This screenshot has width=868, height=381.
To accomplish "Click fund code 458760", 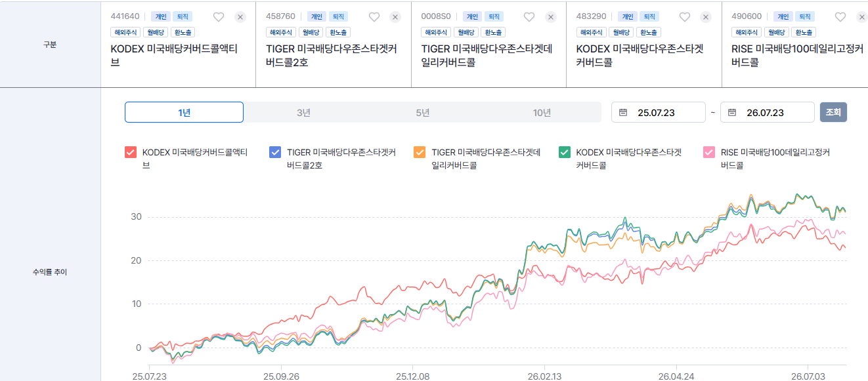I will click(x=280, y=16).
